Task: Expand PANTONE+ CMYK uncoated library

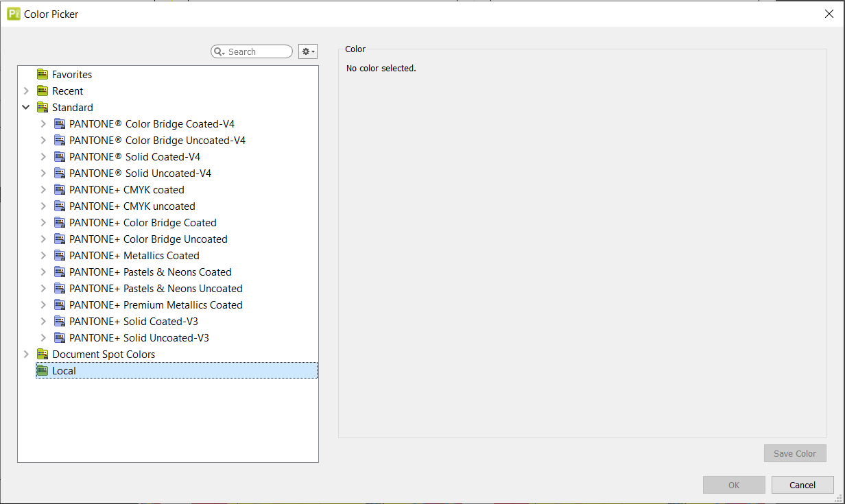Action: coord(43,206)
